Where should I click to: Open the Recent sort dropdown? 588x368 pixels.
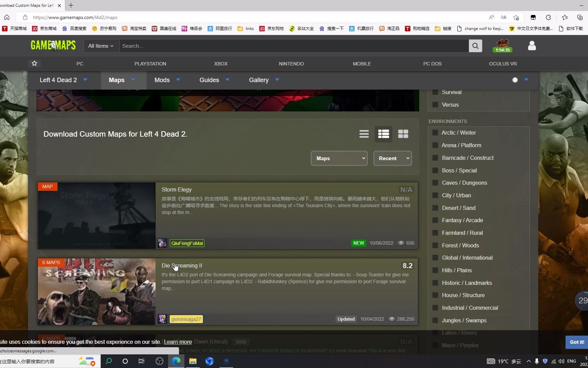point(393,158)
